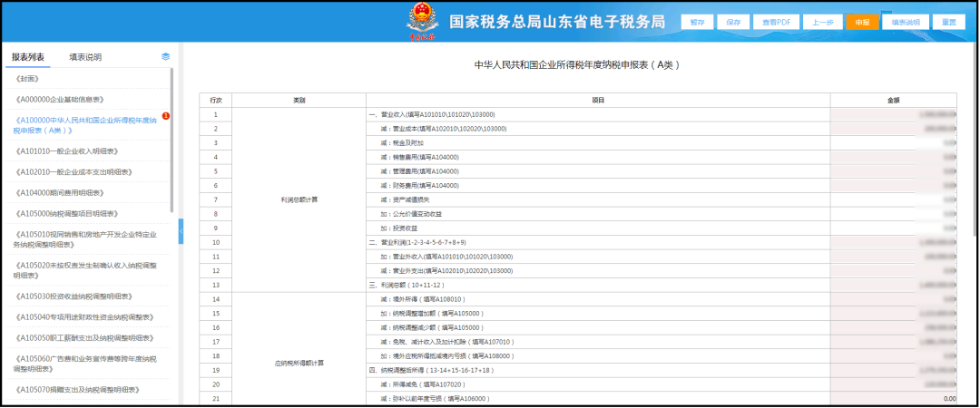Click the amount field for 营业外支出 row 12
Screen dimensions: 980x408
[893, 271]
